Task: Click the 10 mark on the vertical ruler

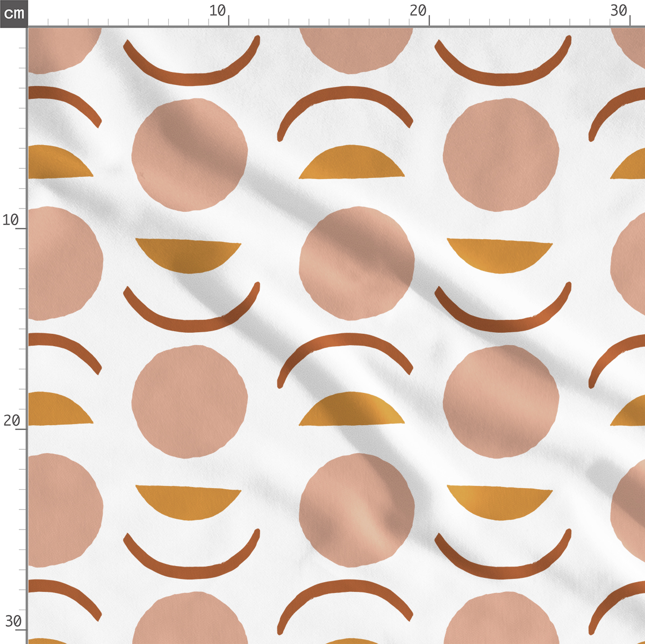Action: click(11, 220)
